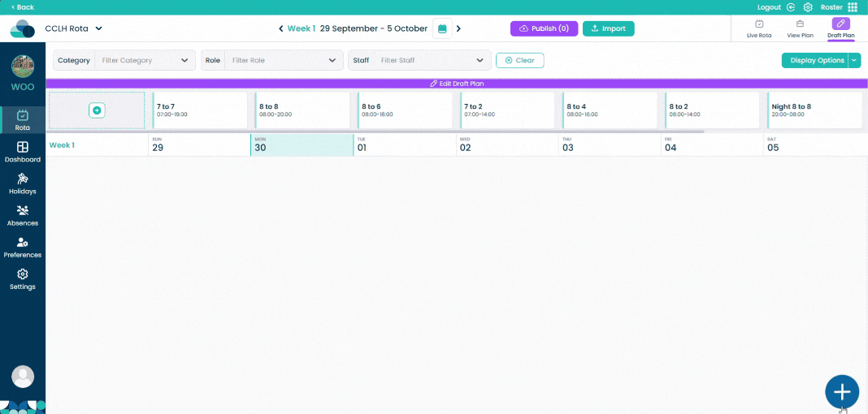Screen dimensions: 868x414
Task: Select the SUN 29 day header
Action: click(199, 144)
